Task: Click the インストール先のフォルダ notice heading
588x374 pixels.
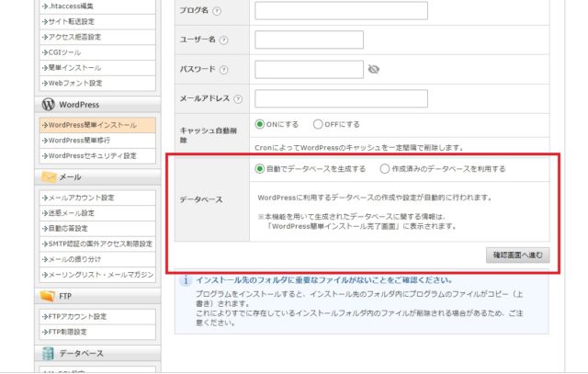Action: 324,280
